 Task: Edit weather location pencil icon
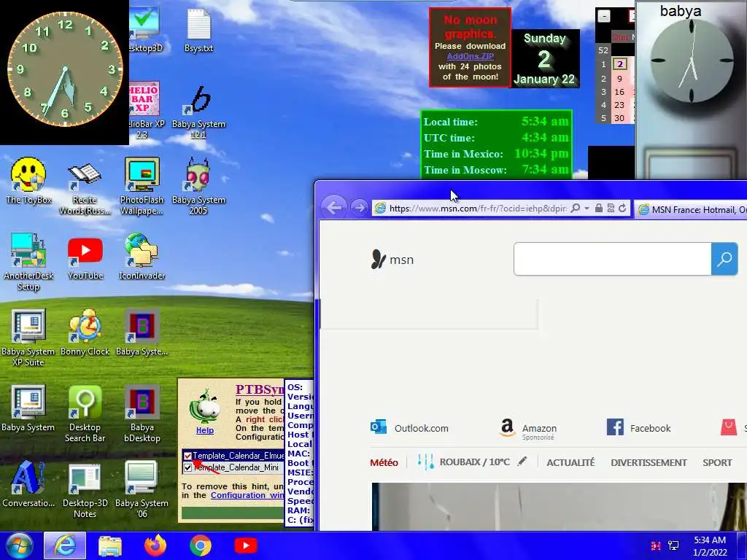522,461
